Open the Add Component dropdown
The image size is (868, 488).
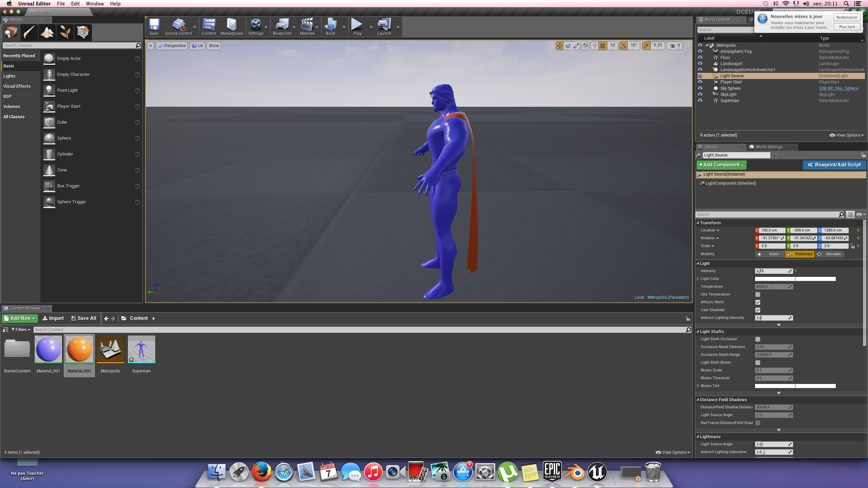[x=721, y=165]
